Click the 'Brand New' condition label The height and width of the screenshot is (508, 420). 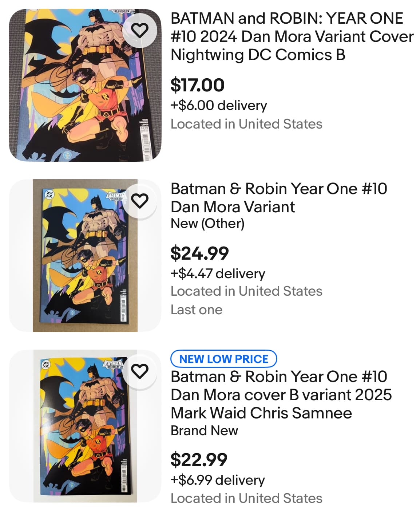click(x=204, y=430)
